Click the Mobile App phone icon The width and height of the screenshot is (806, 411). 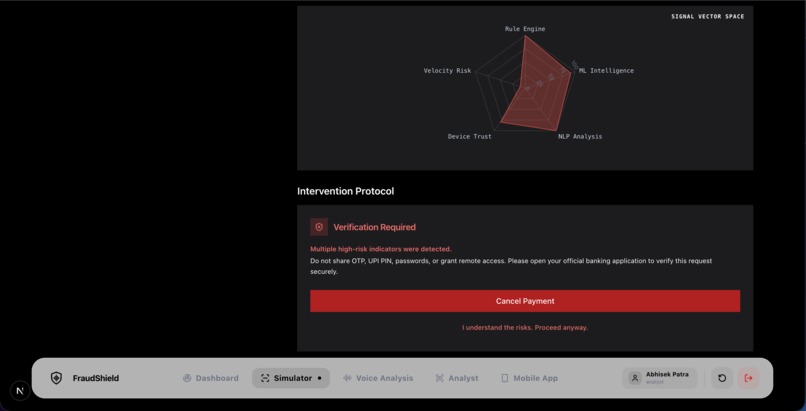click(x=504, y=378)
